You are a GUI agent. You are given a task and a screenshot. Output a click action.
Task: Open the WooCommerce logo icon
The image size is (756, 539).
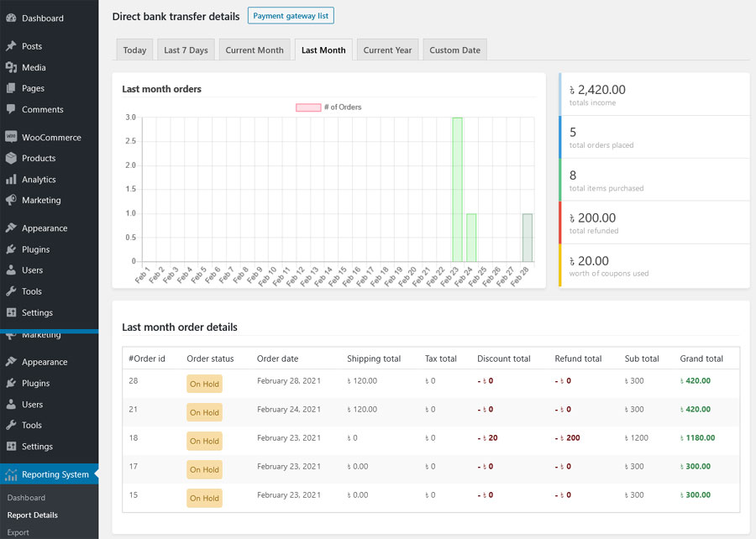[x=11, y=138]
